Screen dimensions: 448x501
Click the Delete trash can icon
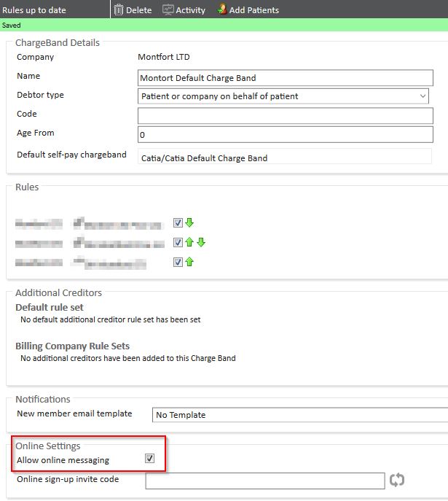(119, 9)
